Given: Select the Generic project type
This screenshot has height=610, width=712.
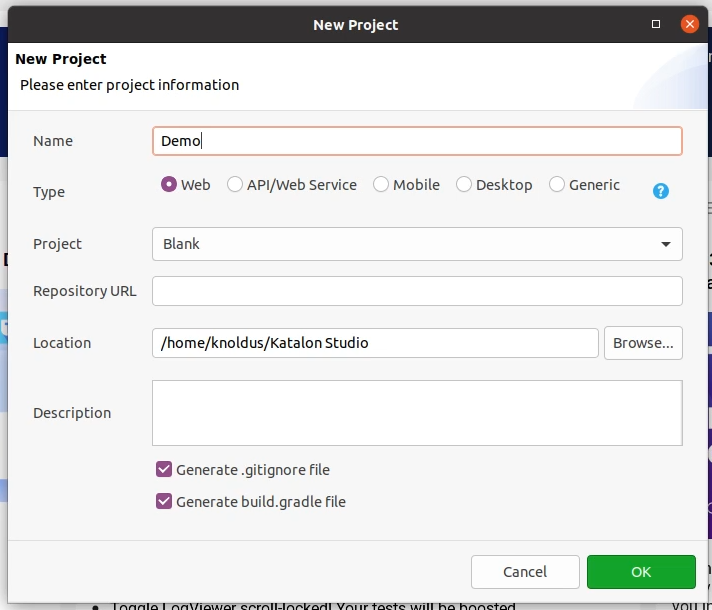Looking at the screenshot, I should [557, 185].
